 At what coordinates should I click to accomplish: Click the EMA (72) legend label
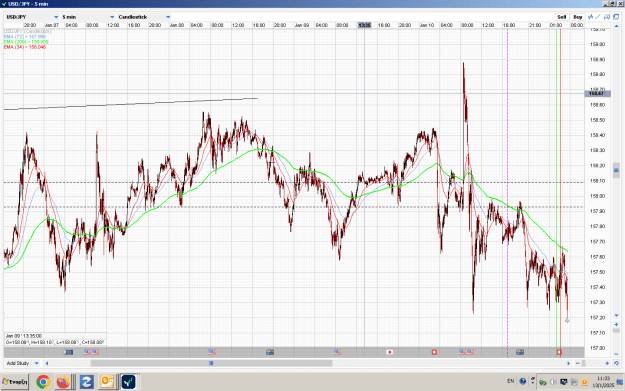pos(25,36)
